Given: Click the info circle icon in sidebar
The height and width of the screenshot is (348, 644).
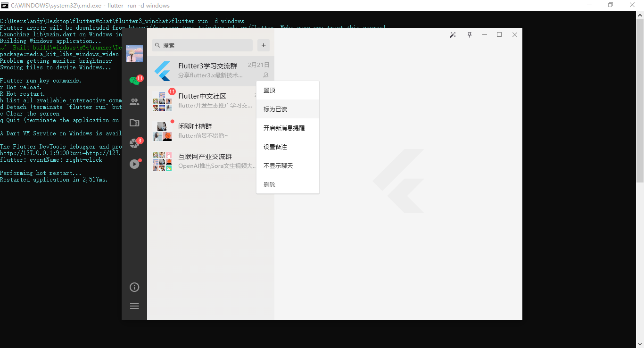Looking at the screenshot, I should pyautogui.click(x=134, y=287).
